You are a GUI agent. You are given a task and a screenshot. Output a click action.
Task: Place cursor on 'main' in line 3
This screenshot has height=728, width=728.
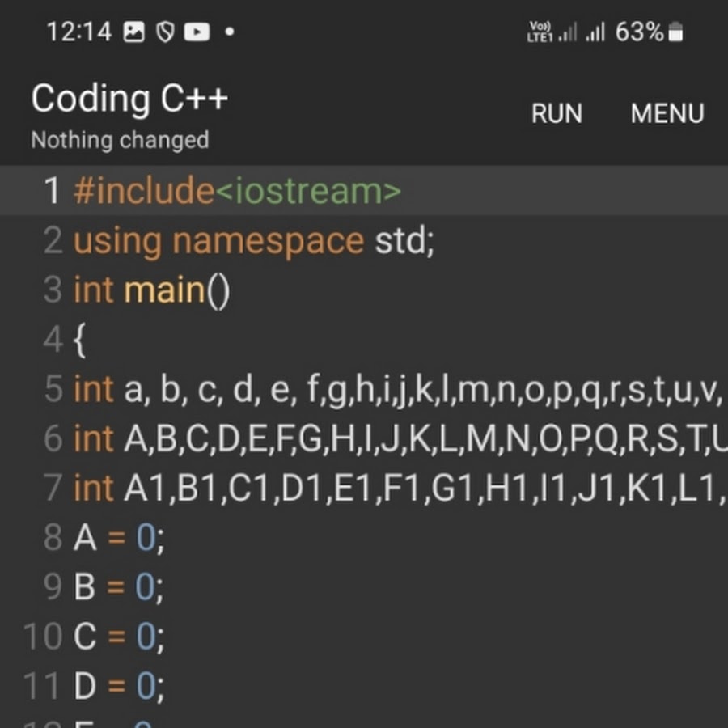(164, 290)
